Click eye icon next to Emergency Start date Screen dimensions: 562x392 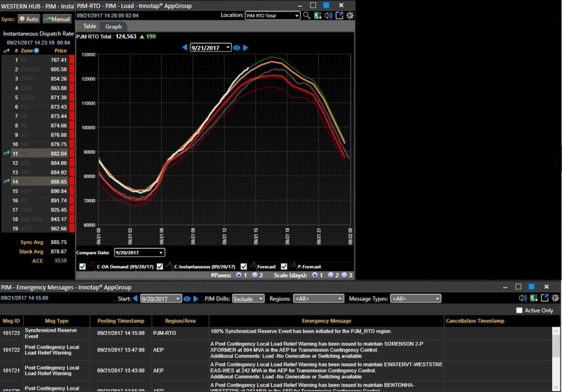point(187,299)
